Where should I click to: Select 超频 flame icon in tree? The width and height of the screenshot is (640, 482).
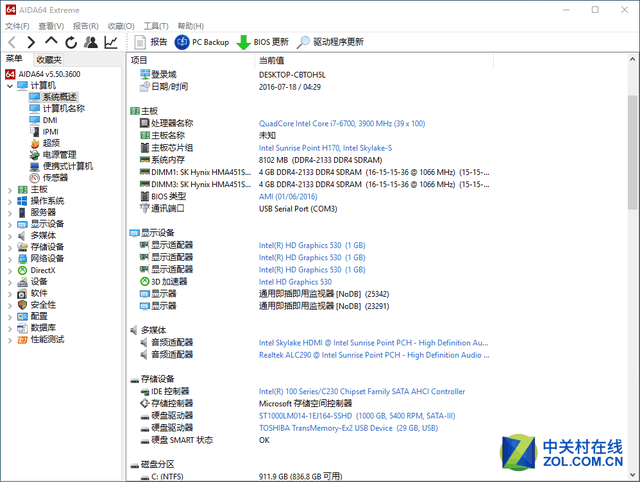pyautogui.click(x=35, y=143)
